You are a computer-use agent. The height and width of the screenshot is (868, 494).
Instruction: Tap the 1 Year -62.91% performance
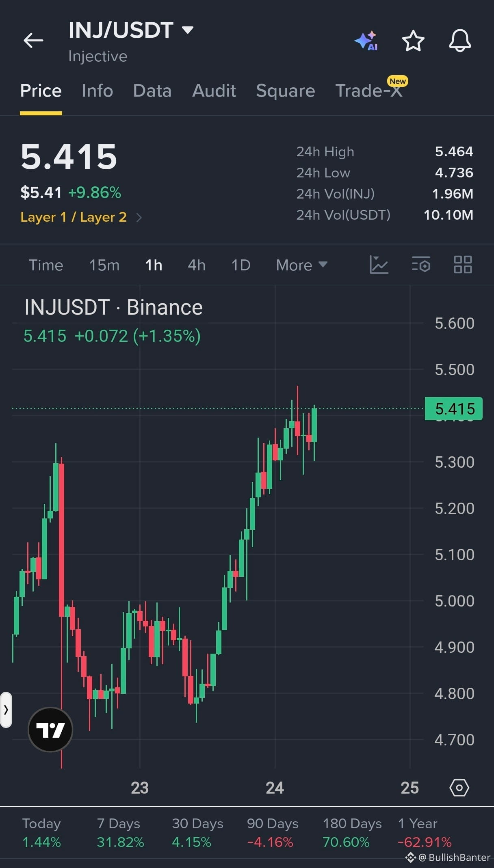click(x=425, y=833)
